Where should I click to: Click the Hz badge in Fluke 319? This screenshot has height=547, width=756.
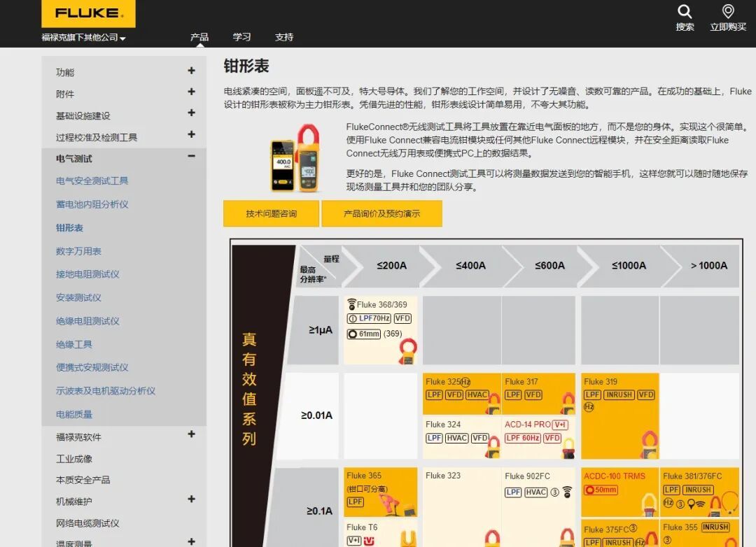pyautogui.click(x=589, y=407)
